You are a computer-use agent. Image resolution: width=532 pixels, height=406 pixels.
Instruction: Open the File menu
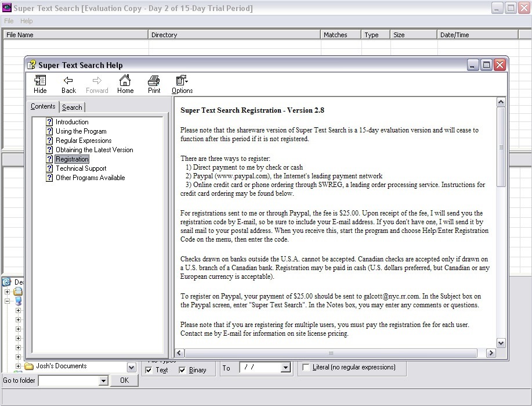(x=9, y=21)
